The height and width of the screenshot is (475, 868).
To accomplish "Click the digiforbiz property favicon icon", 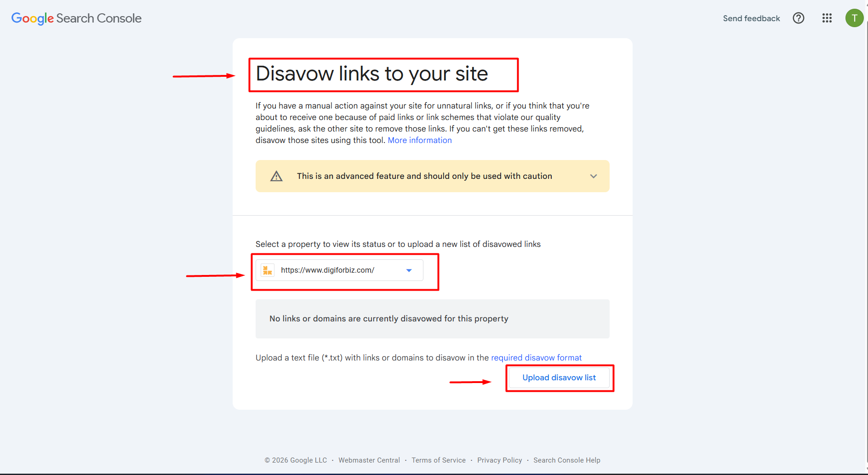I will click(267, 270).
